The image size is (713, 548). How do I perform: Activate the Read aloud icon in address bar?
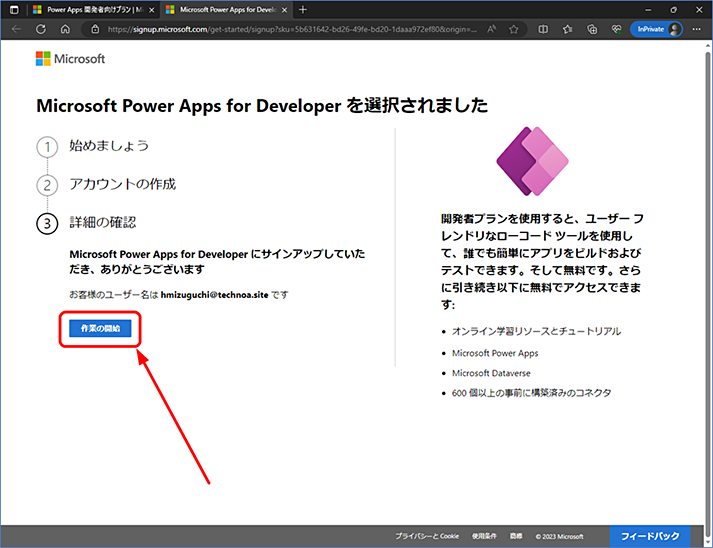click(x=492, y=29)
